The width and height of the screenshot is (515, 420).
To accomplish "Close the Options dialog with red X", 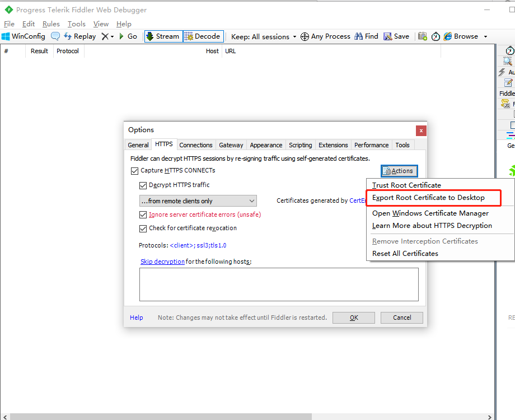I will pyautogui.click(x=421, y=131).
